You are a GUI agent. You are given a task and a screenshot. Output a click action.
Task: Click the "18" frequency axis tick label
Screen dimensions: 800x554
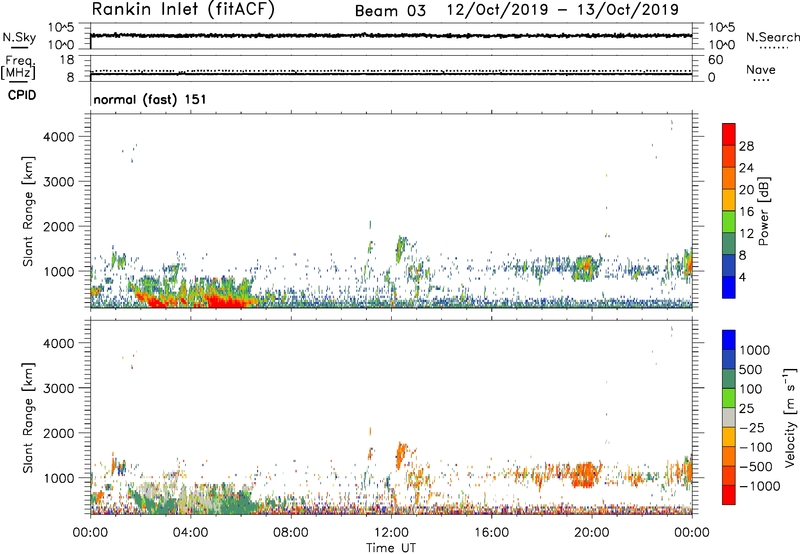[67, 60]
